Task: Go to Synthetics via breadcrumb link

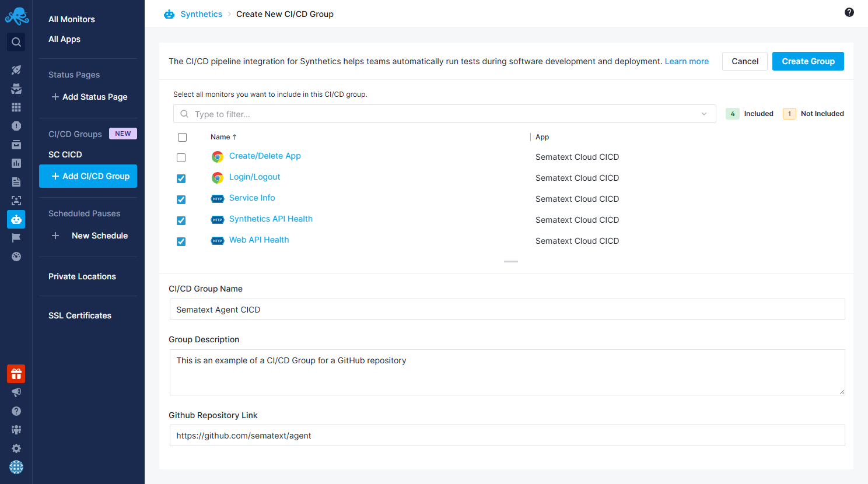Action: [x=201, y=14]
